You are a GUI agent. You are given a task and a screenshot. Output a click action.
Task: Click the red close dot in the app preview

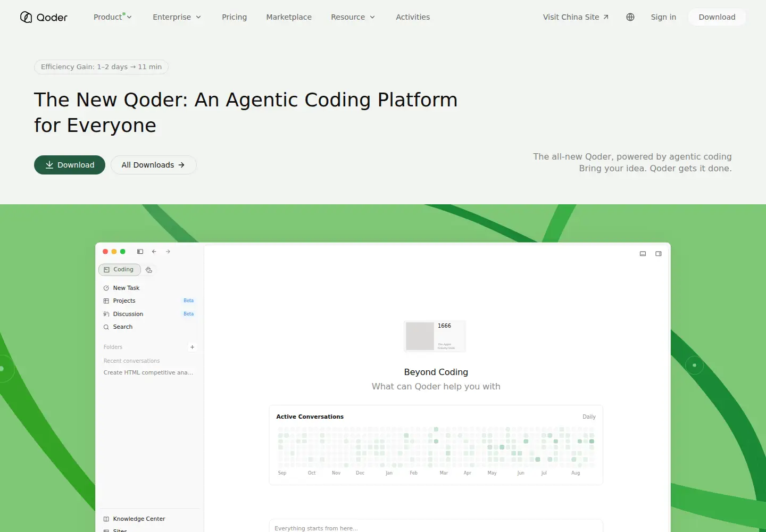coord(105,252)
